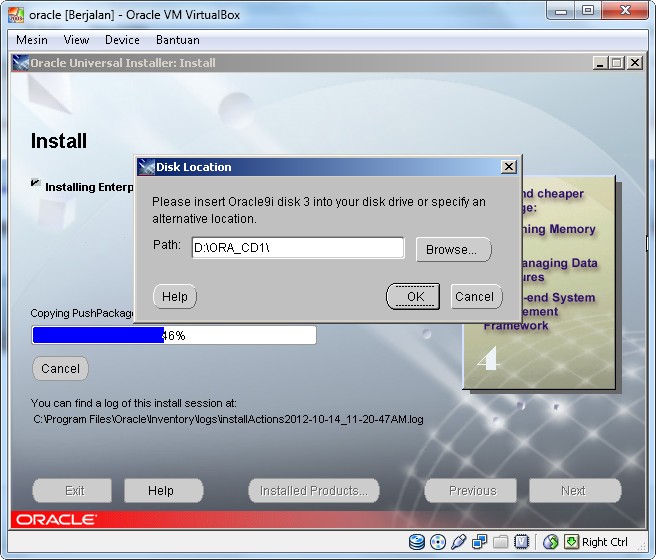Minimize the VirtualBox window
This screenshot has height=560, width=656.
[x=561, y=10]
